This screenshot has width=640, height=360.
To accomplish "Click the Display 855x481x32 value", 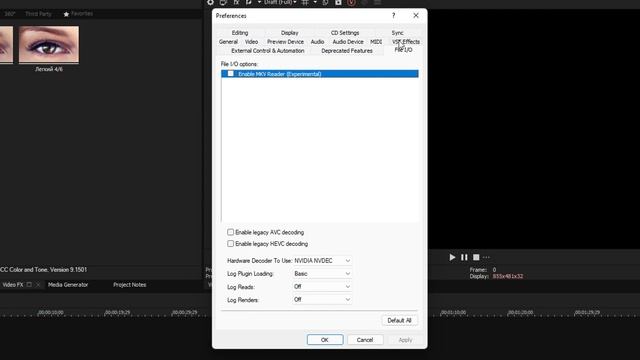I will tap(508, 276).
